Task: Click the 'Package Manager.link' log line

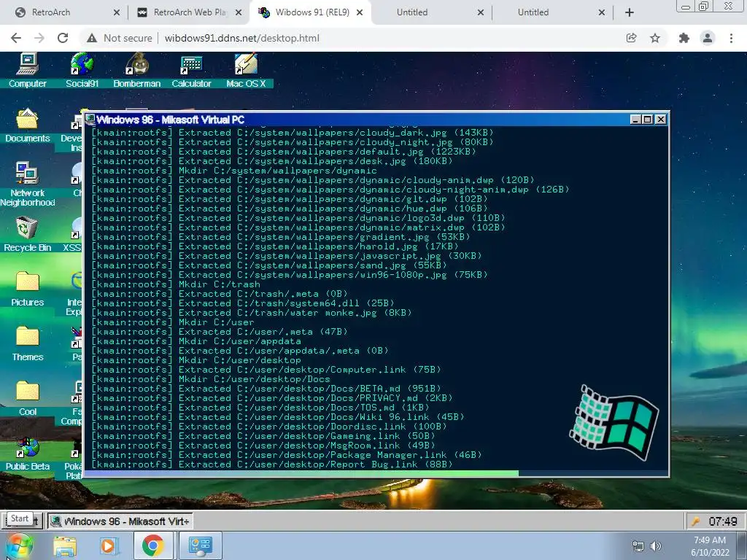Action: [x=286, y=455]
